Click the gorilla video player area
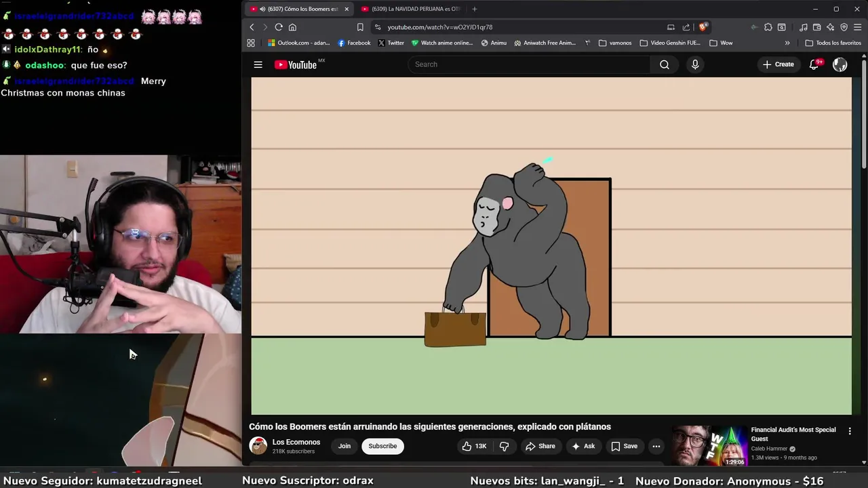 coord(551,245)
